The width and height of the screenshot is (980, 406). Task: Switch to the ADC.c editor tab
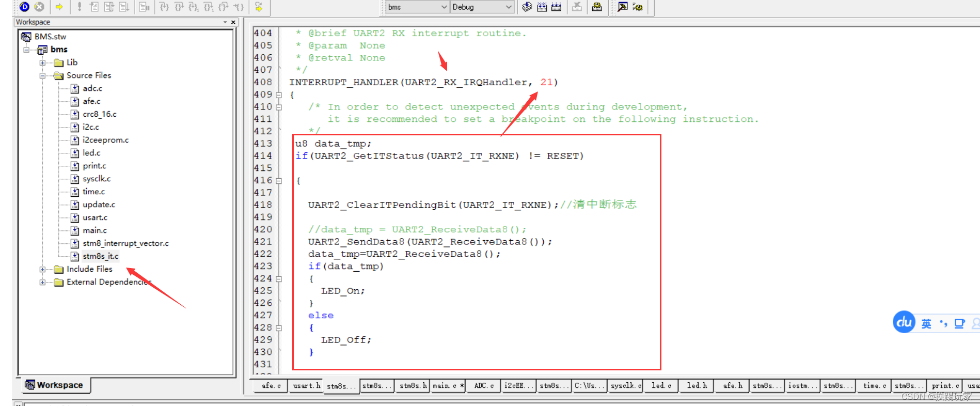(x=484, y=386)
